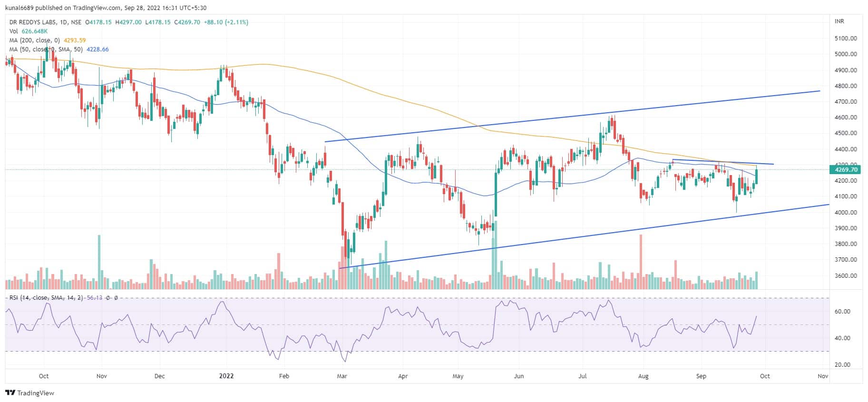
Task: Click the Aug time axis label
Action: click(644, 376)
